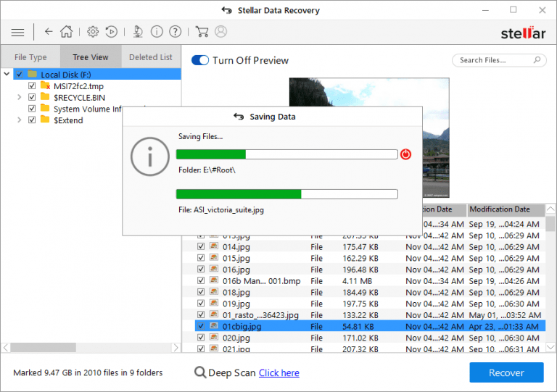Open the microscope tools icon
The image size is (557, 392).
[x=138, y=32]
